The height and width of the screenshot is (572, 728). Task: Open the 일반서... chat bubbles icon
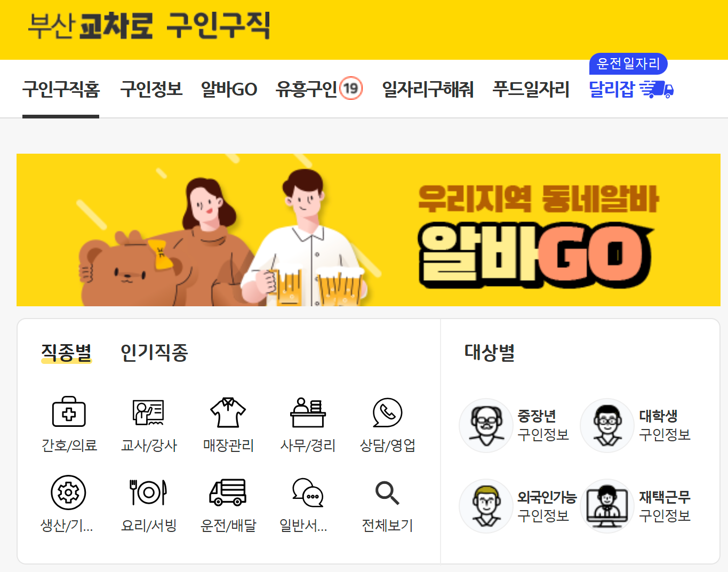tap(308, 492)
